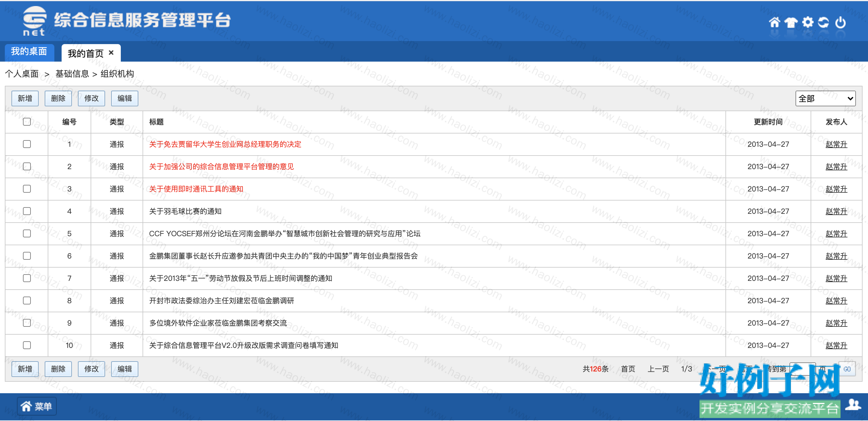
Task: Click the refresh arrows icon in header
Action: [x=824, y=22]
